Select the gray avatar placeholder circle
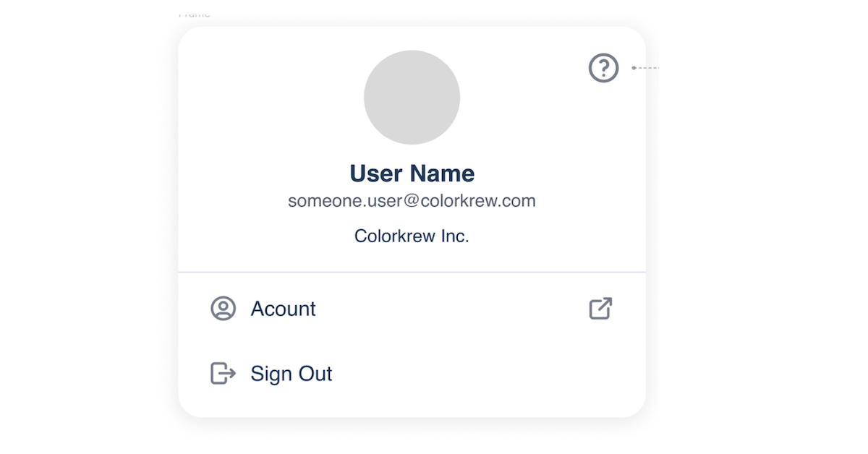This screenshot has width=868, height=454. pos(412,98)
